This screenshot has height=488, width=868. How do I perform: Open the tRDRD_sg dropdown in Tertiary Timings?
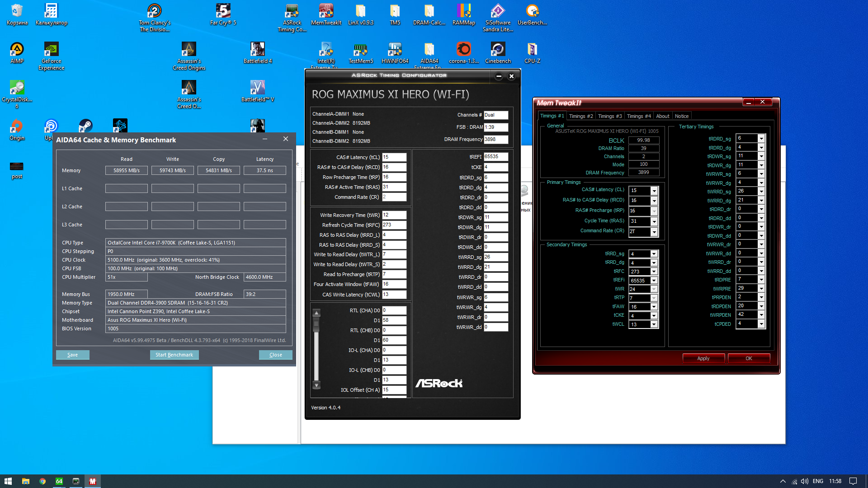pos(761,138)
